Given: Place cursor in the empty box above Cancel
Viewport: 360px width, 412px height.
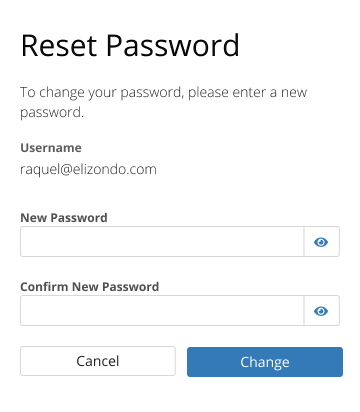Looking at the screenshot, I should click(x=162, y=311).
